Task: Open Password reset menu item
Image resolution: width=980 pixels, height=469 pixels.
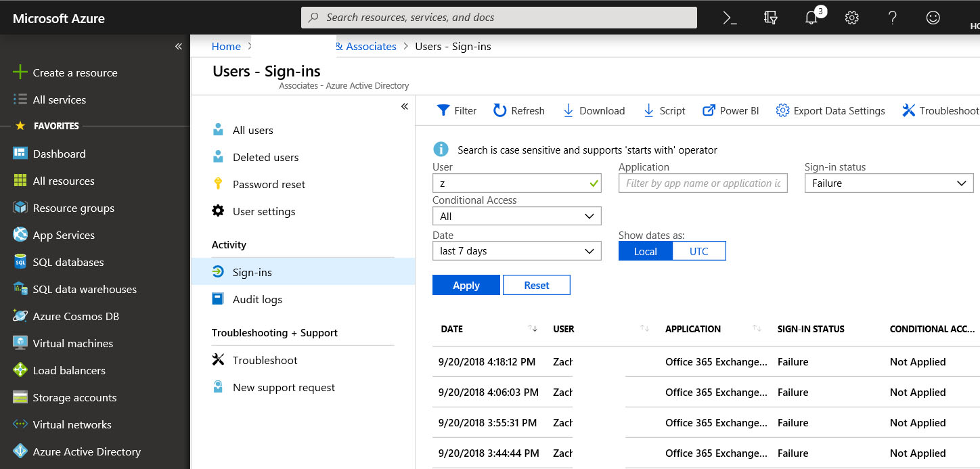Action: point(303,184)
